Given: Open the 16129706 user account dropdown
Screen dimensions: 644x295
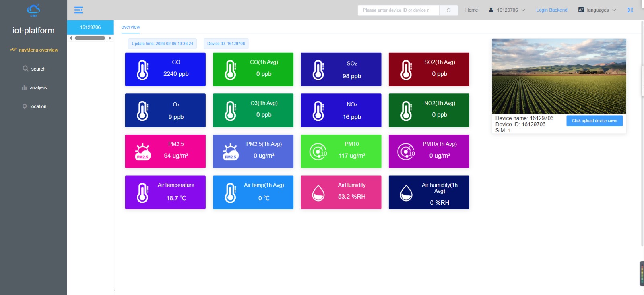Looking at the screenshot, I should click(507, 10).
